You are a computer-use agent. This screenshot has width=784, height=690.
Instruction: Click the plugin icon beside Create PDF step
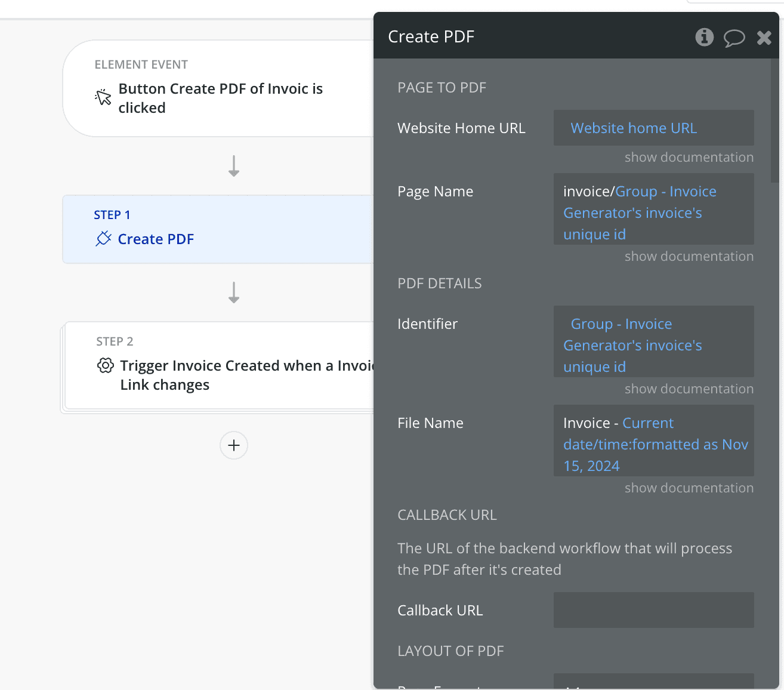pyautogui.click(x=103, y=239)
